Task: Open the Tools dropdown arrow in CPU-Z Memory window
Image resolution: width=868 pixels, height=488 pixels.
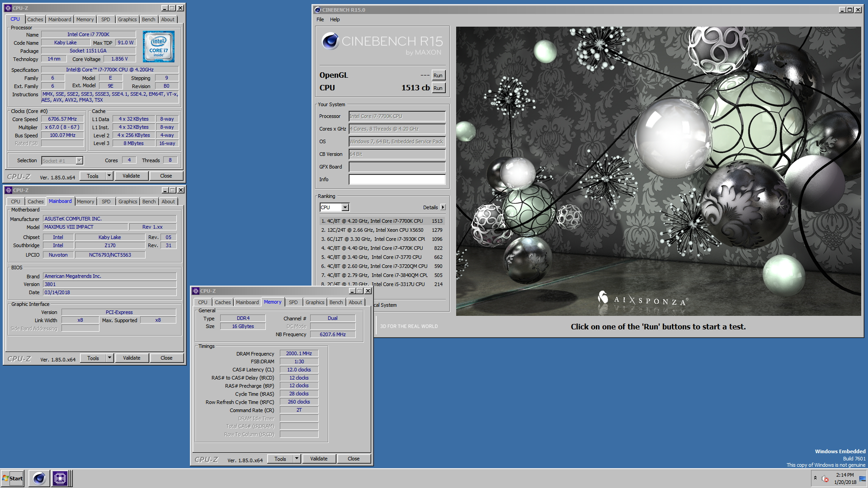Action: click(x=297, y=459)
